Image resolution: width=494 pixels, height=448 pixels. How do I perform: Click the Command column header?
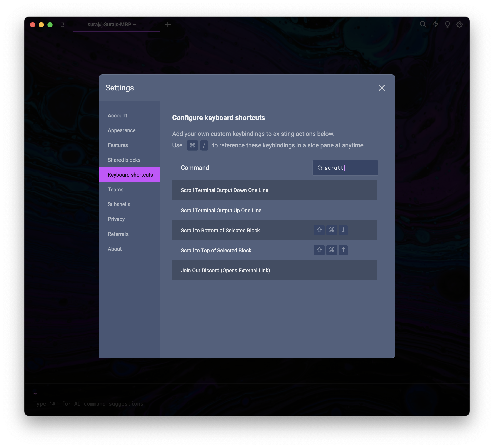[195, 168]
